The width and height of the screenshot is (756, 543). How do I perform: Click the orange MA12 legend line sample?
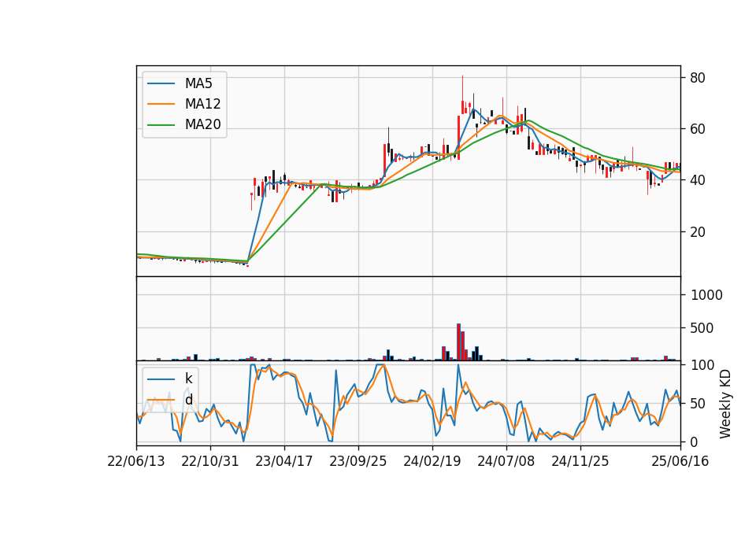click(x=161, y=104)
